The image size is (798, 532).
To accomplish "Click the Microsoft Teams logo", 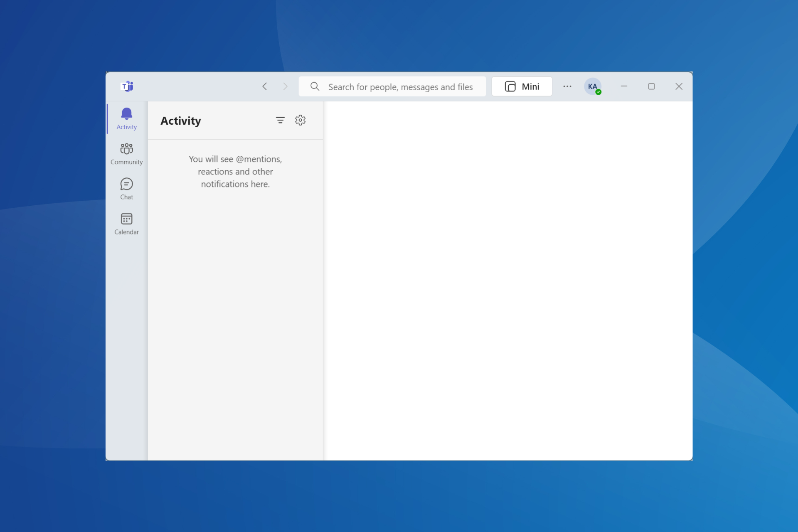I will pos(127,86).
